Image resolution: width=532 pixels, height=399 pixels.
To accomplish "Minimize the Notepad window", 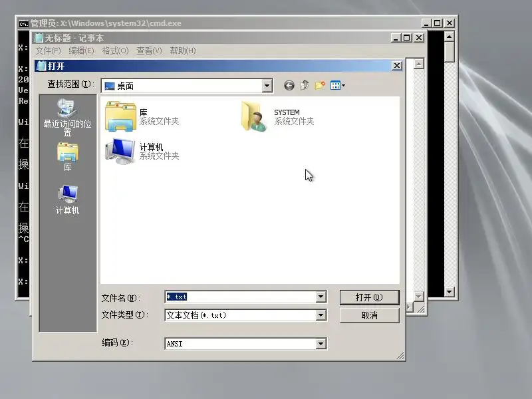I will [396, 38].
